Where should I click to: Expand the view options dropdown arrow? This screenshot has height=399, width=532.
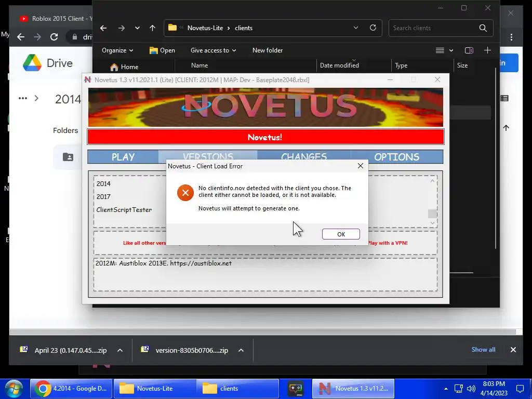451,50
